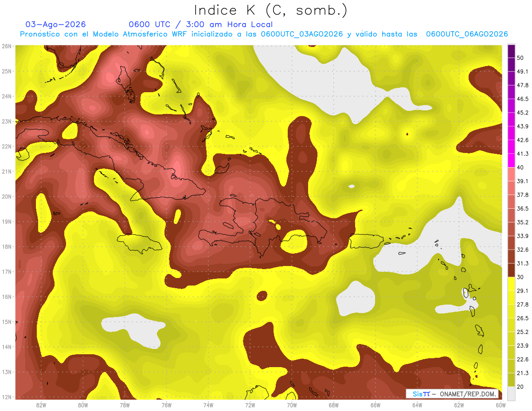The image size is (532, 411).
Task: Click the latitude label '23N'
Action: tap(7, 121)
